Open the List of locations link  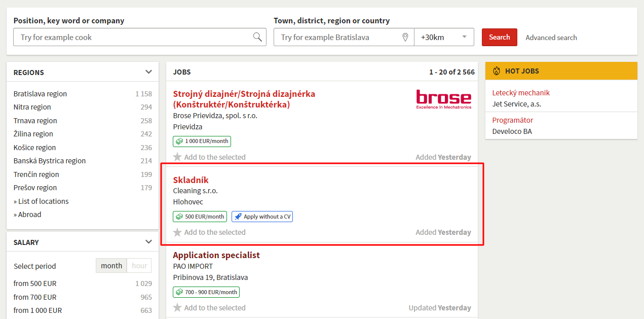[41, 201]
